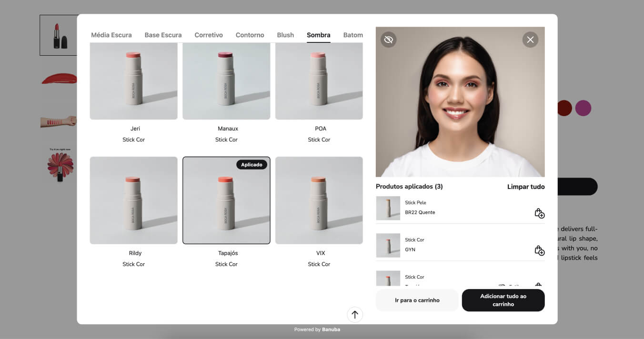The height and width of the screenshot is (339, 644).
Task: Open the Corretivo category
Action: (208, 35)
